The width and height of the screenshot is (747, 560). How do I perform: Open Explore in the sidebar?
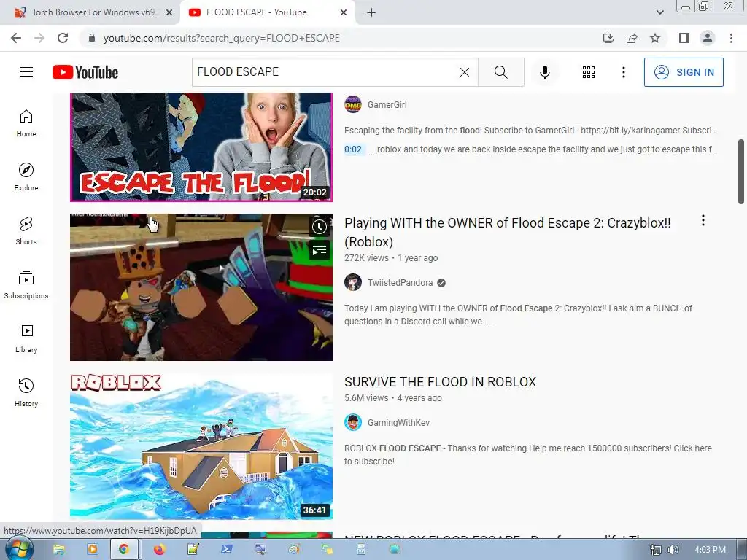coord(26,177)
